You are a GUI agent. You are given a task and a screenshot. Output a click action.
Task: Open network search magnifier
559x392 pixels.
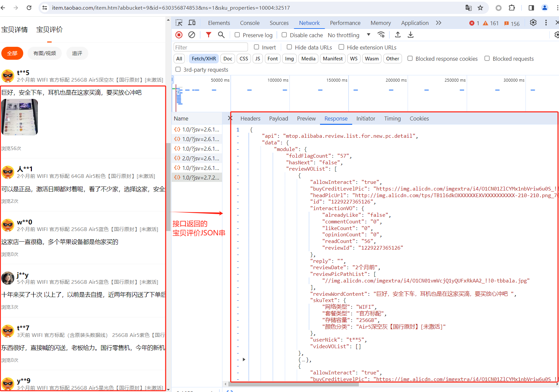pyautogui.click(x=221, y=35)
